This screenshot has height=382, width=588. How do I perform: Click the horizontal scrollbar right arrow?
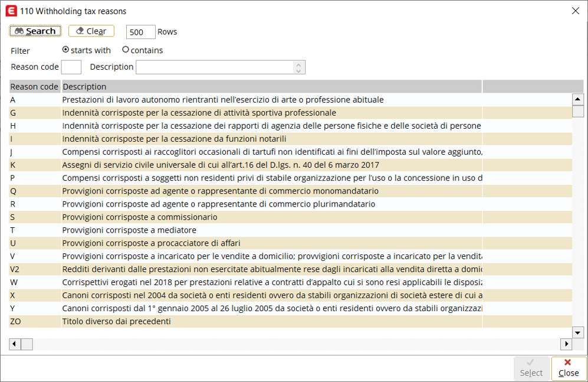pos(566,344)
